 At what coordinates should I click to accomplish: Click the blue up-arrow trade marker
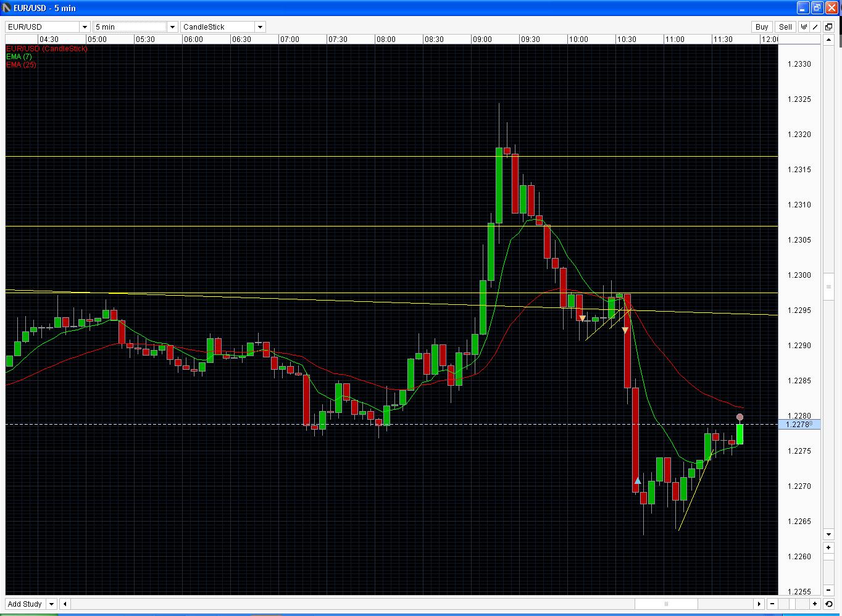(x=638, y=481)
